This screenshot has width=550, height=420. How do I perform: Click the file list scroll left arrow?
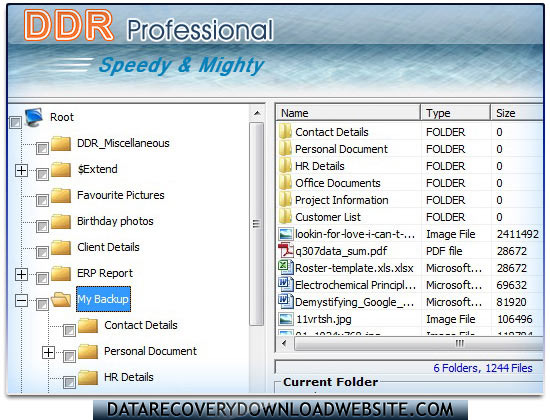click(284, 343)
